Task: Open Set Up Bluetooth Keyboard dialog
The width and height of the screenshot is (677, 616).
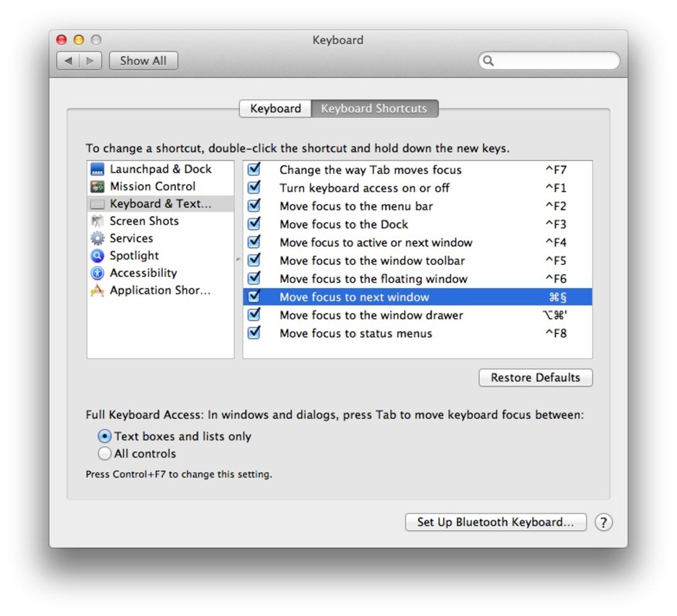Action: [x=495, y=522]
